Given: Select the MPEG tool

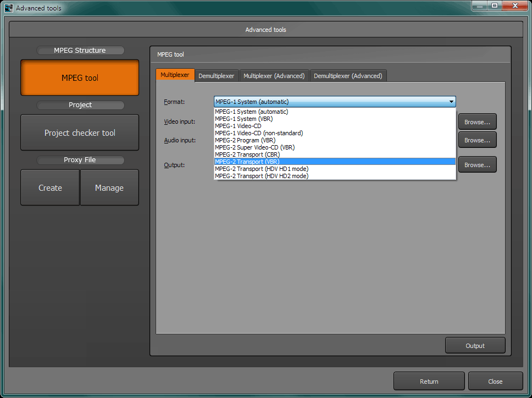Looking at the screenshot, I should [x=79, y=78].
